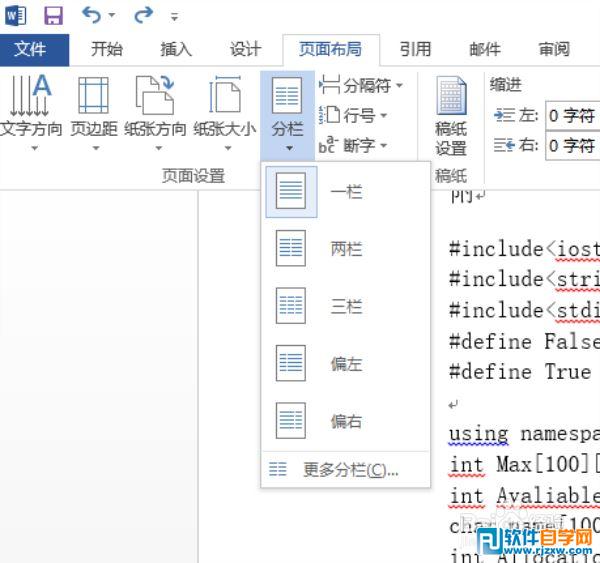Click the right indent 右 input field
600x563 pixels.
coord(572,145)
